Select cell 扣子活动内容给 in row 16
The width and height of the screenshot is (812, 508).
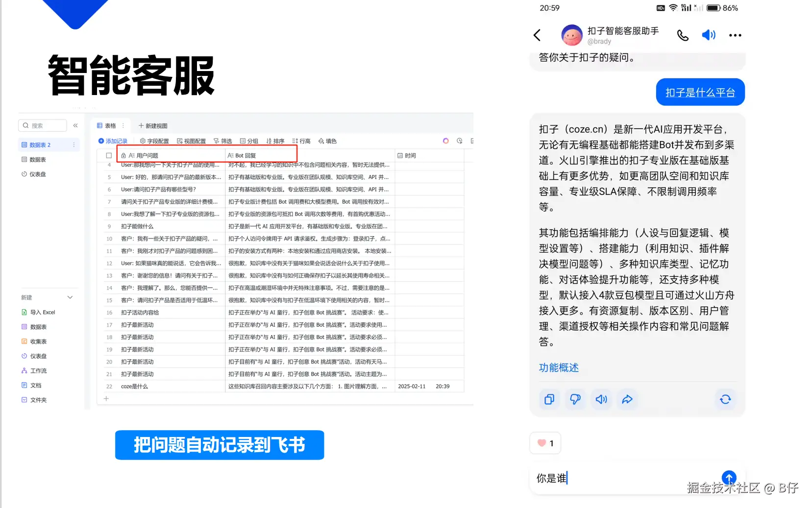(x=171, y=313)
